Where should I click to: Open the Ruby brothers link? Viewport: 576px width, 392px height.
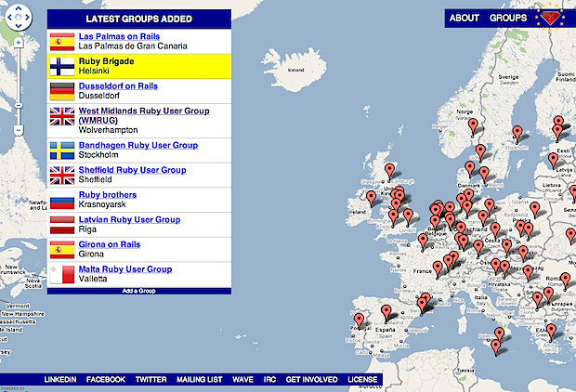pos(108,195)
